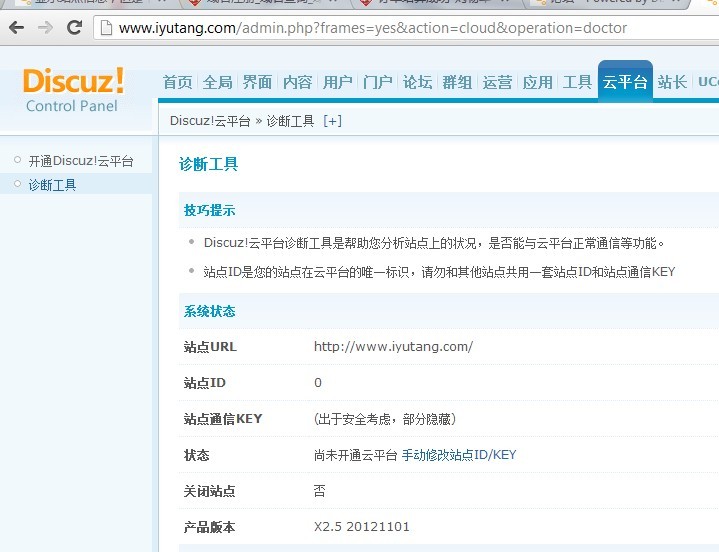Click product version X2.5 20121101
The height and width of the screenshot is (552, 719).
click(x=362, y=527)
